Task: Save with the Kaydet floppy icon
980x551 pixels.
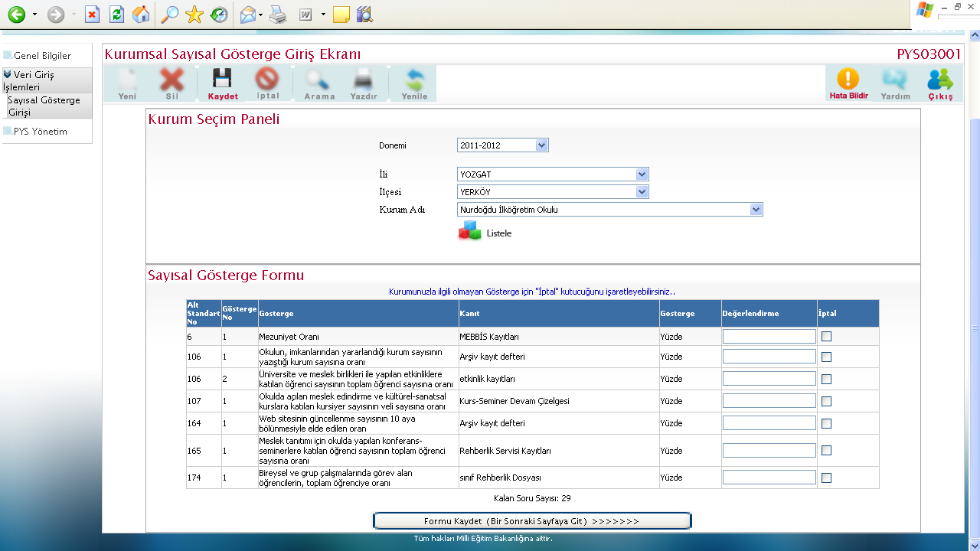Action: (223, 83)
